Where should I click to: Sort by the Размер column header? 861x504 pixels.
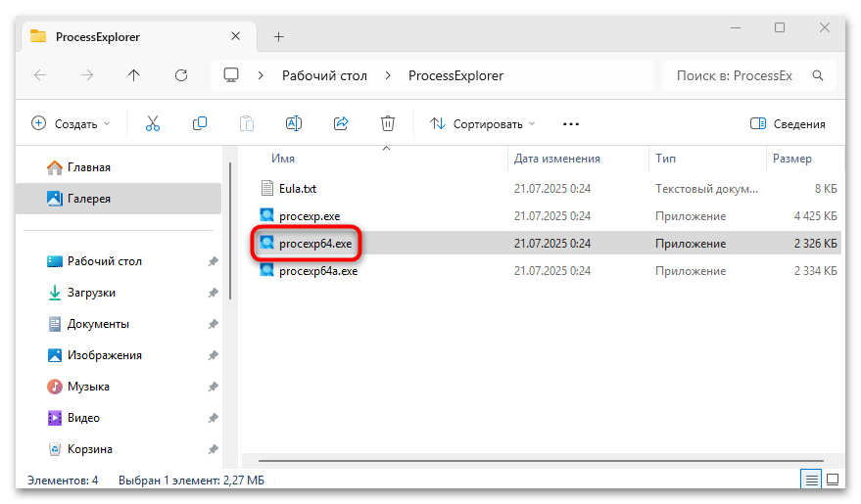click(x=791, y=159)
